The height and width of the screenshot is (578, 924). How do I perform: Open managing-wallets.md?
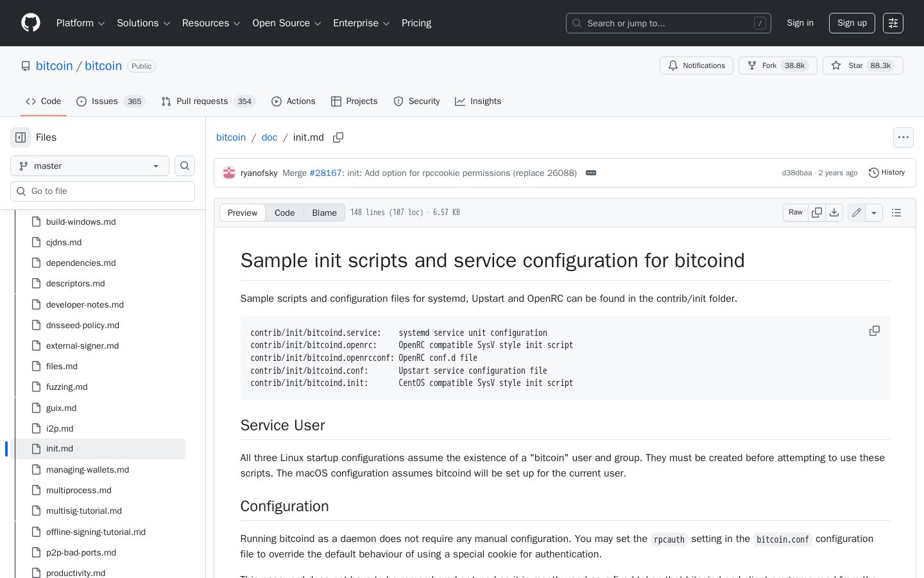point(87,469)
